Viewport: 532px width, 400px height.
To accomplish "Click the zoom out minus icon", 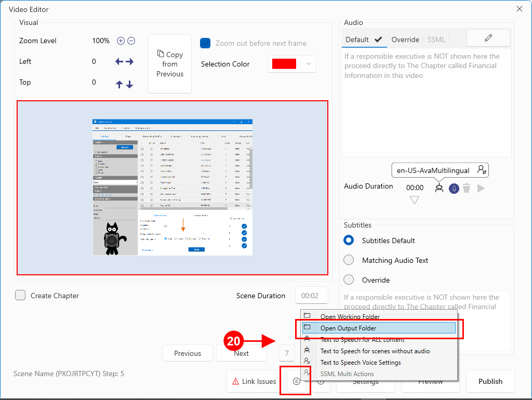I will click(131, 41).
